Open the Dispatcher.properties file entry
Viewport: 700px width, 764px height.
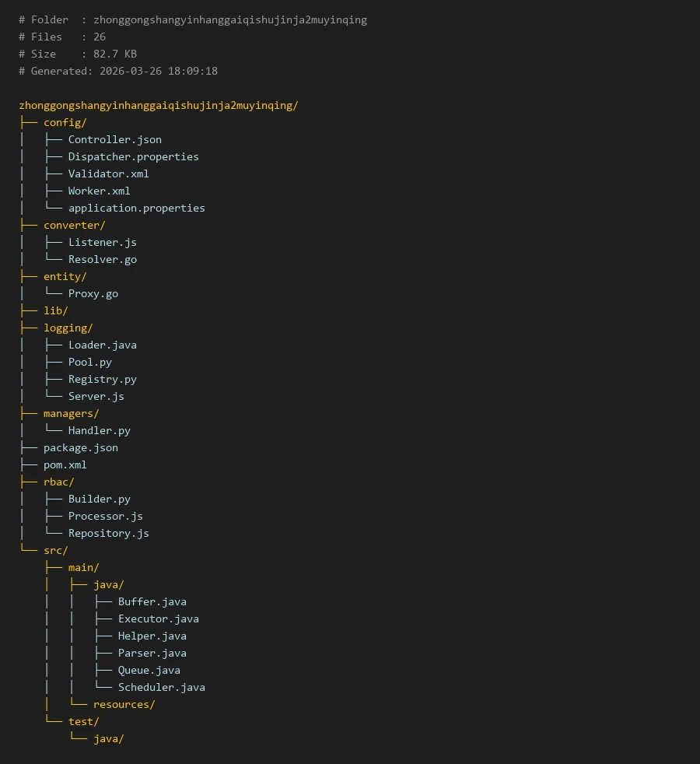[133, 156]
